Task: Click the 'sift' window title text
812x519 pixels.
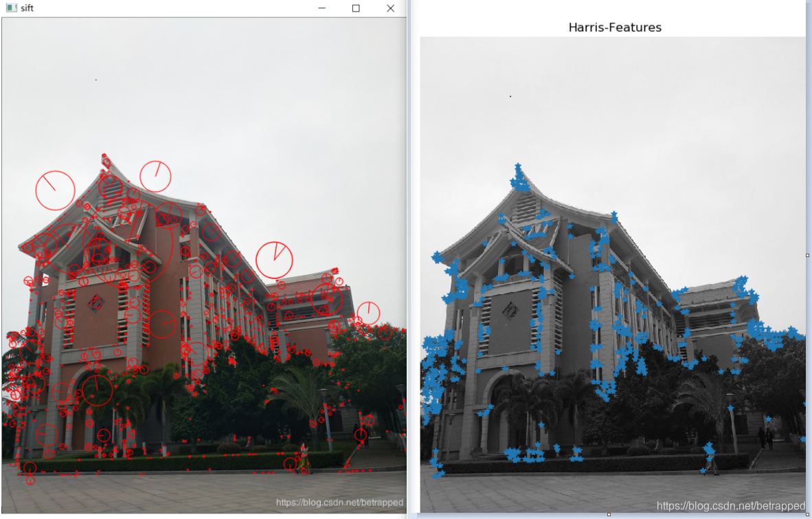Action: click(27, 8)
